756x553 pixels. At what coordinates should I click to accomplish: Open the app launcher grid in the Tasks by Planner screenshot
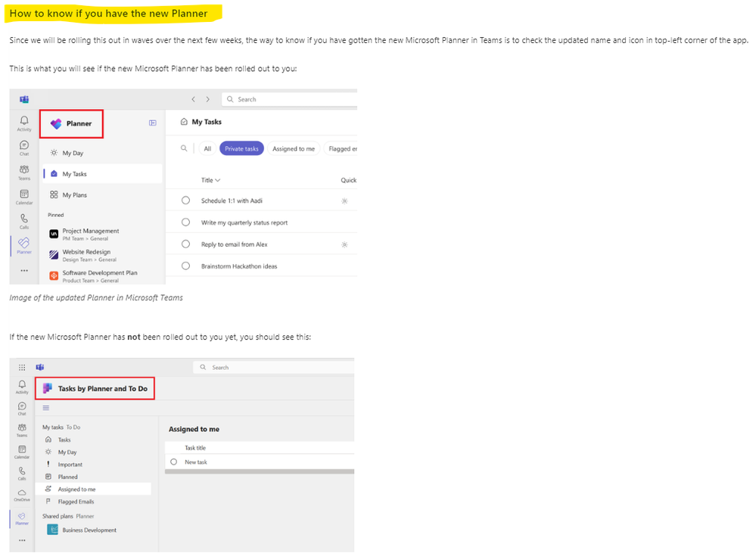click(x=22, y=368)
